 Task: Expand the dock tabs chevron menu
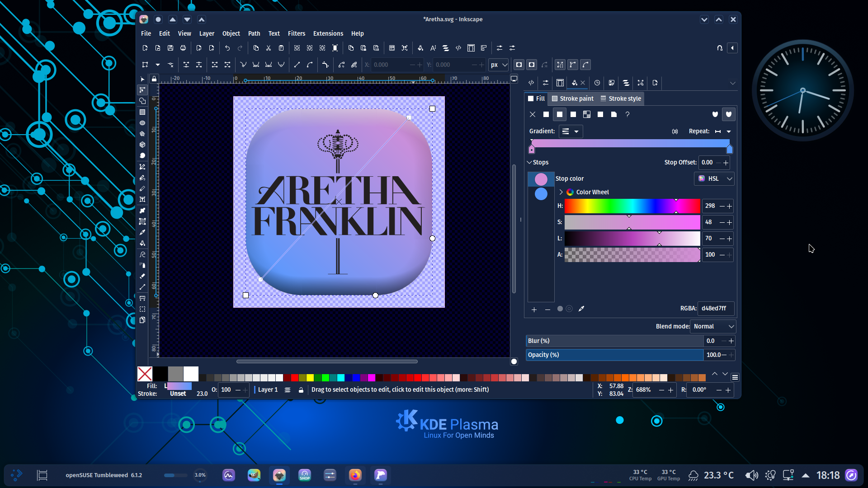[733, 83]
